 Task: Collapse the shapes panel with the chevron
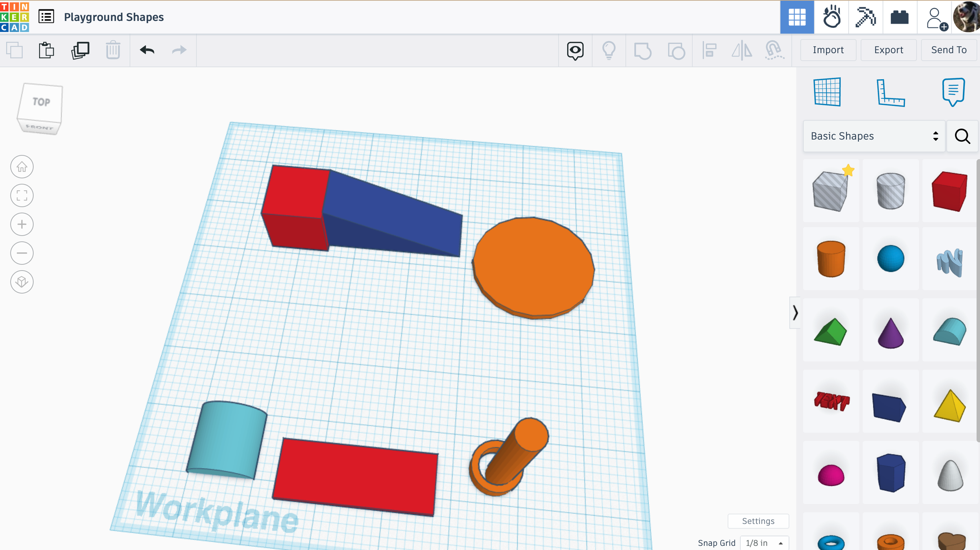point(795,313)
